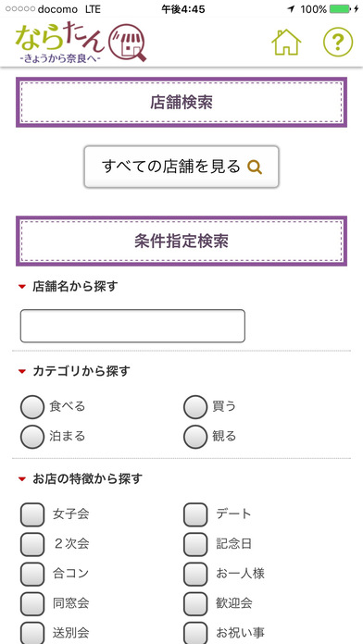Collapse the 店舗名から探す section arrow
This screenshot has width=363, height=644.
click(22, 287)
